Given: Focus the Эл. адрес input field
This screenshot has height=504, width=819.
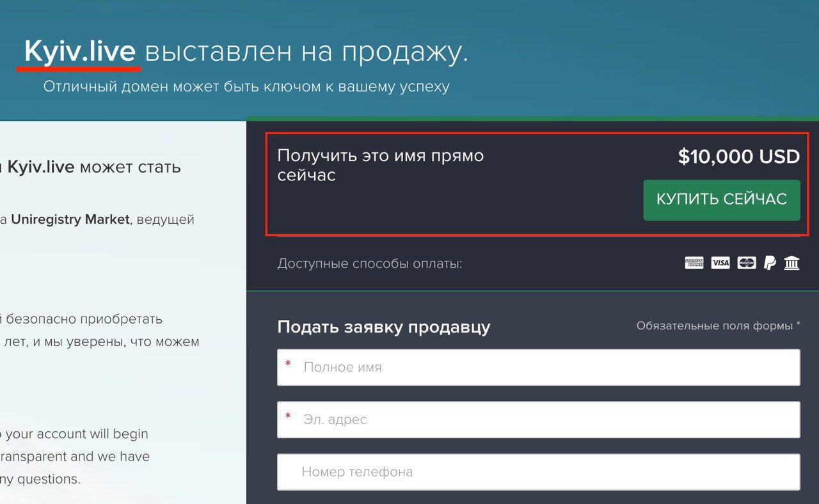Looking at the screenshot, I should point(539,420).
